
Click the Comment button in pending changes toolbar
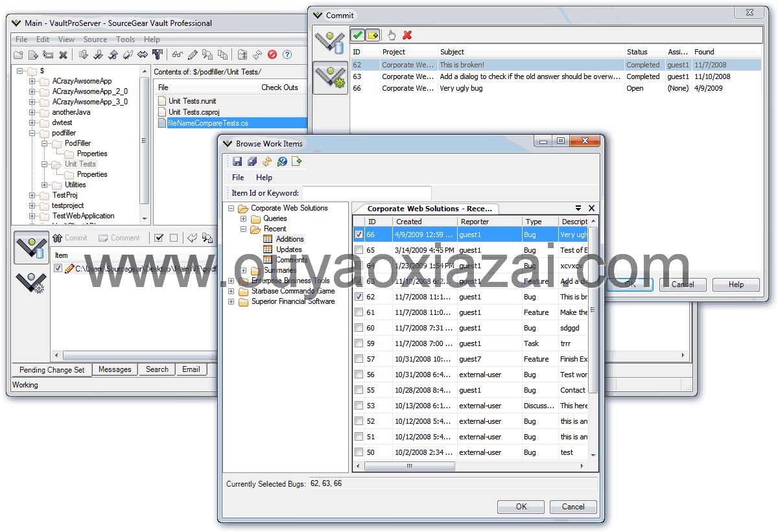(x=119, y=238)
